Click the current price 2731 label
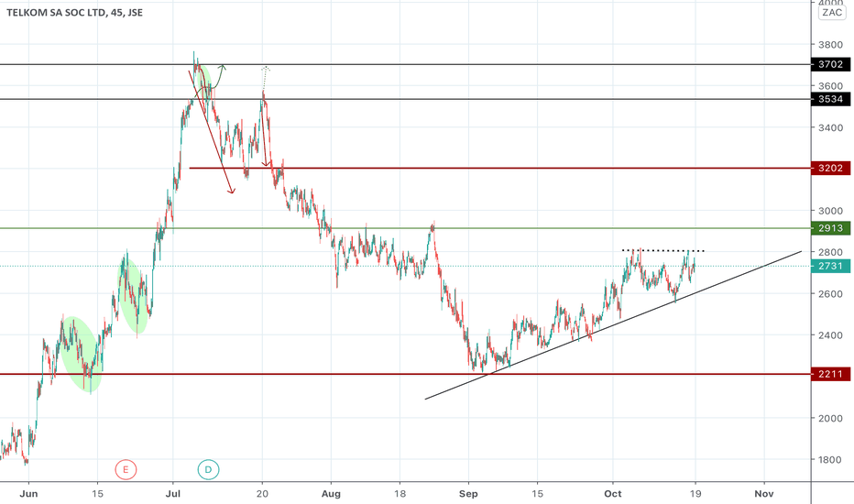 tap(830, 266)
